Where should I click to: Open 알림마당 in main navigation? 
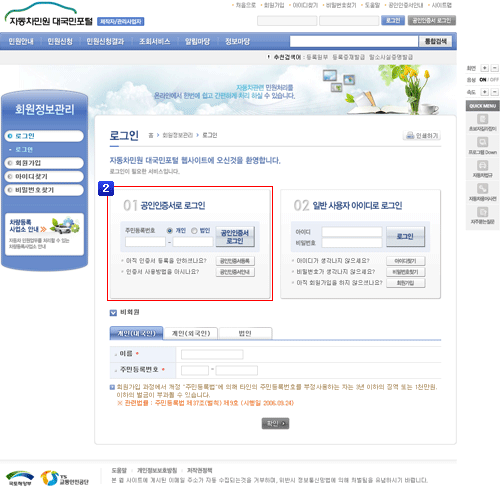197,41
